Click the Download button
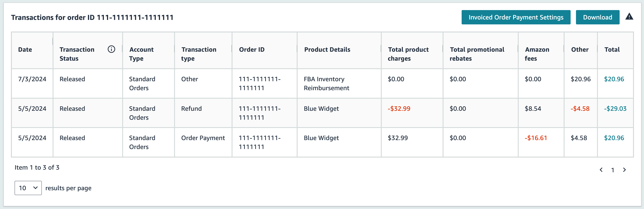The image size is (644, 209). (x=597, y=17)
